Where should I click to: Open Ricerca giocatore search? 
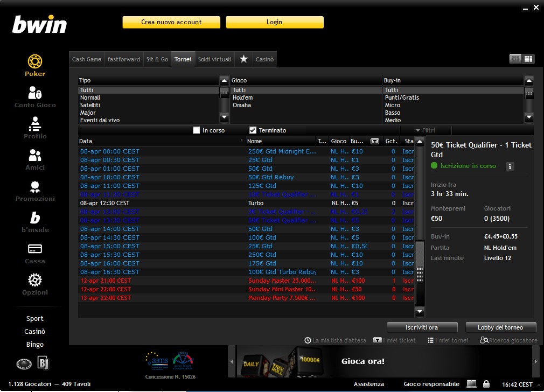[508, 340]
